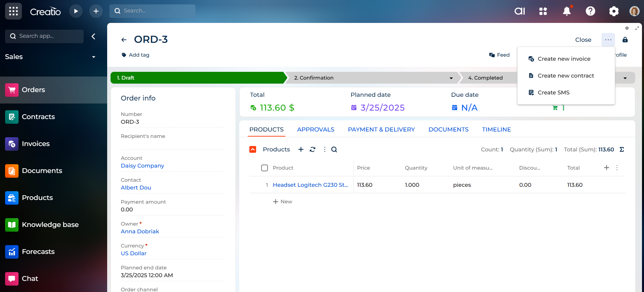Check the select-all Product checkbox
Screen dimensions: 644x292
(x=265, y=168)
